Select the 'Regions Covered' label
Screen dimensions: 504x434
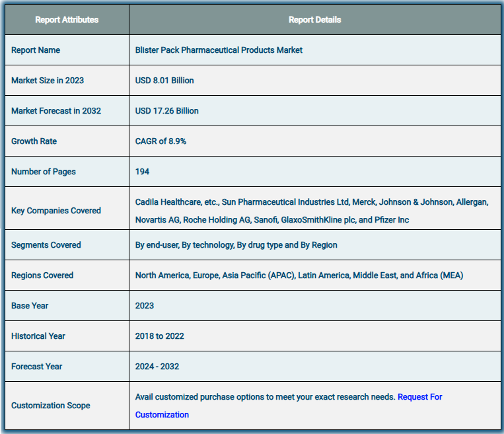(42, 275)
